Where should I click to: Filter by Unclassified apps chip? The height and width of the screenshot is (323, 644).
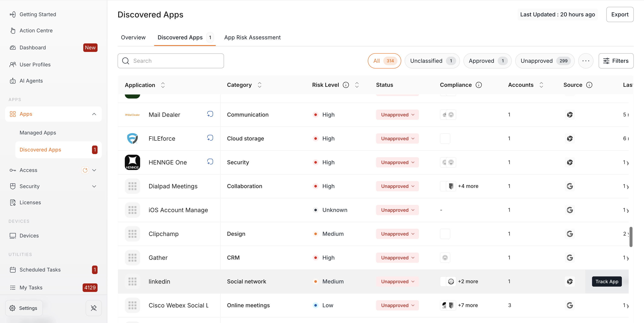point(432,61)
